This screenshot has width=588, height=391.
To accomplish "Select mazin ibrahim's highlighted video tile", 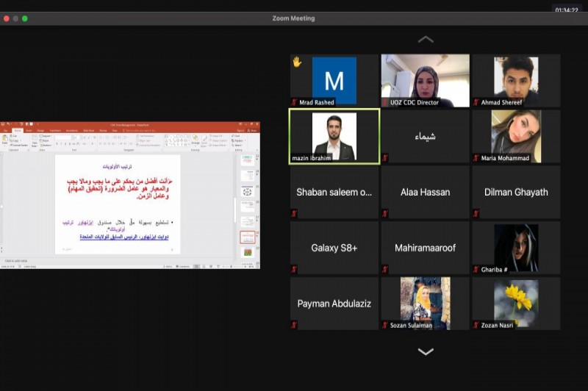I will pyautogui.click(x=334, y=137).
